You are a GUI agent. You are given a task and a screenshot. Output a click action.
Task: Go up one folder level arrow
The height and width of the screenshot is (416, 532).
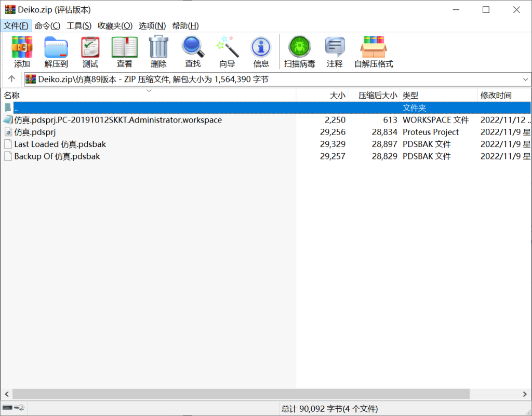click(11, 79)
